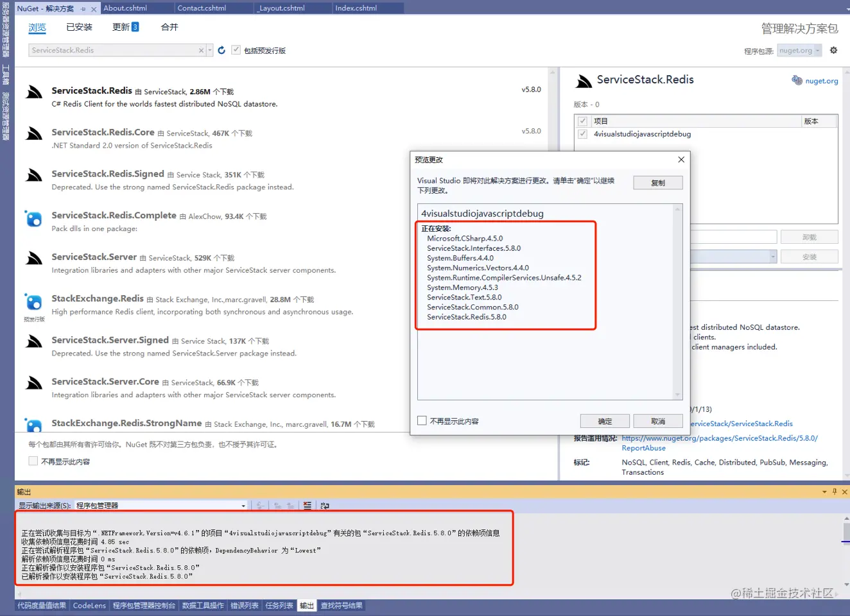Screen dimensions: 850x616
Task: Open the version dropdown beside the install button
Action: click(773, 257)
